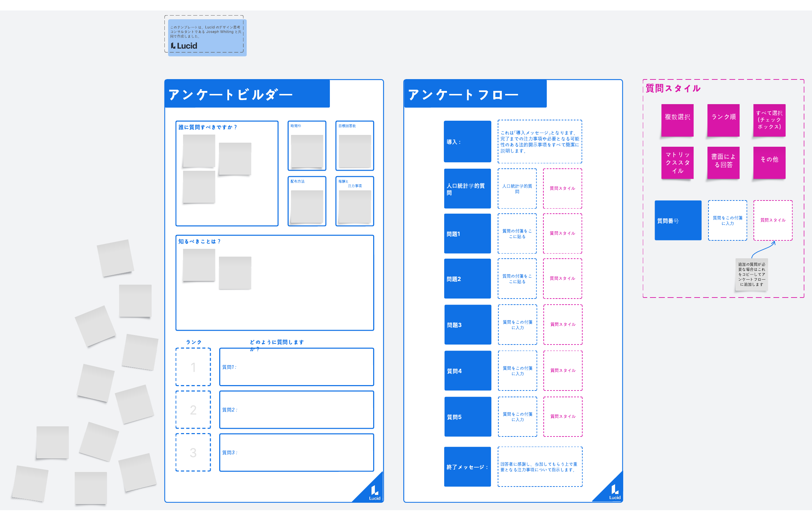Viewport: 812px width, 521px height.
Task: Select the 問題1 blue block
Action: click(467, 233)
